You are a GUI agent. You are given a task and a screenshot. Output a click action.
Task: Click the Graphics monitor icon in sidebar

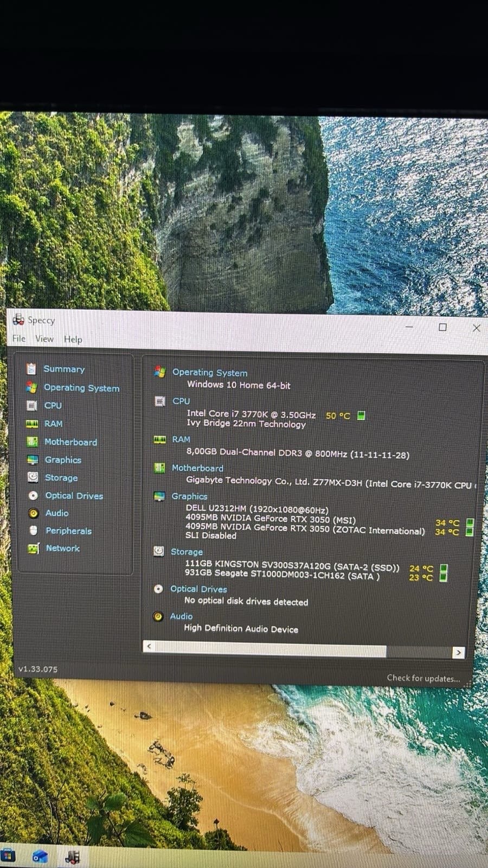(x=33, y=460)
